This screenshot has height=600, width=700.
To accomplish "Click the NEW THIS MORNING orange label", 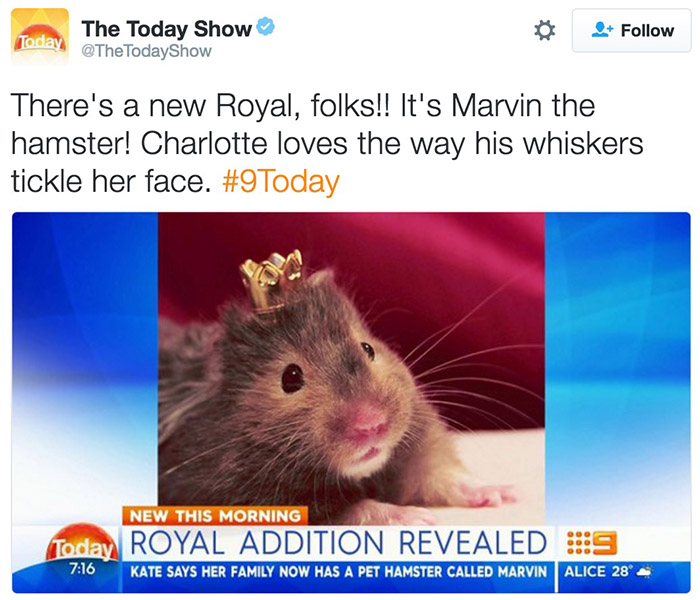I will (x=216, y=516).
